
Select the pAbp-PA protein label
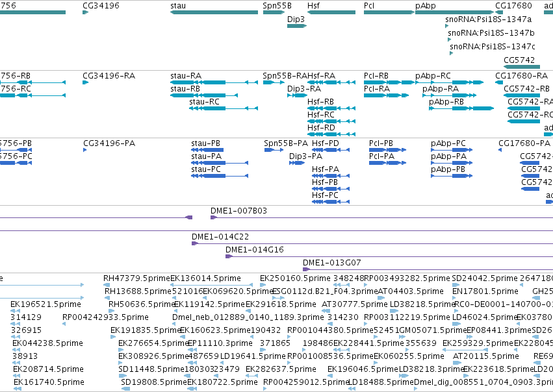point(448,156)
